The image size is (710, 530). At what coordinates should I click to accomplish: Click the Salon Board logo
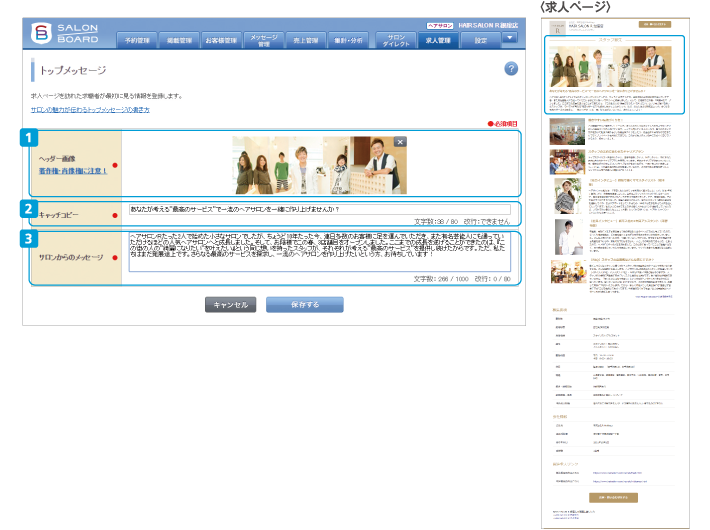pos(65,34)
